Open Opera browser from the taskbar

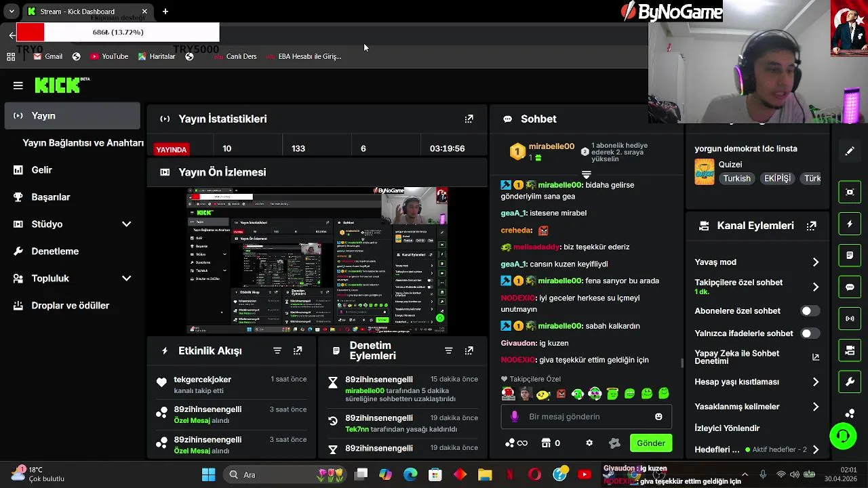click(534, 474)
